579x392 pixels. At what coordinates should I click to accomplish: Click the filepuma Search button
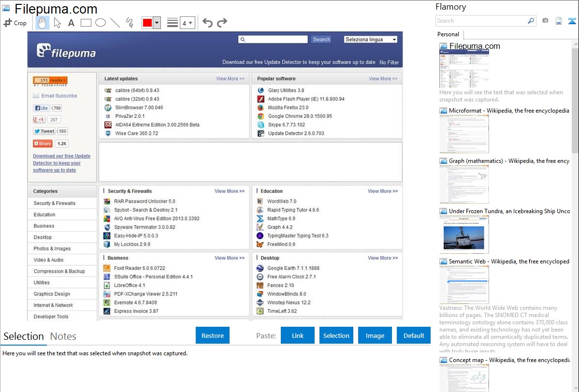click(321, 40)
